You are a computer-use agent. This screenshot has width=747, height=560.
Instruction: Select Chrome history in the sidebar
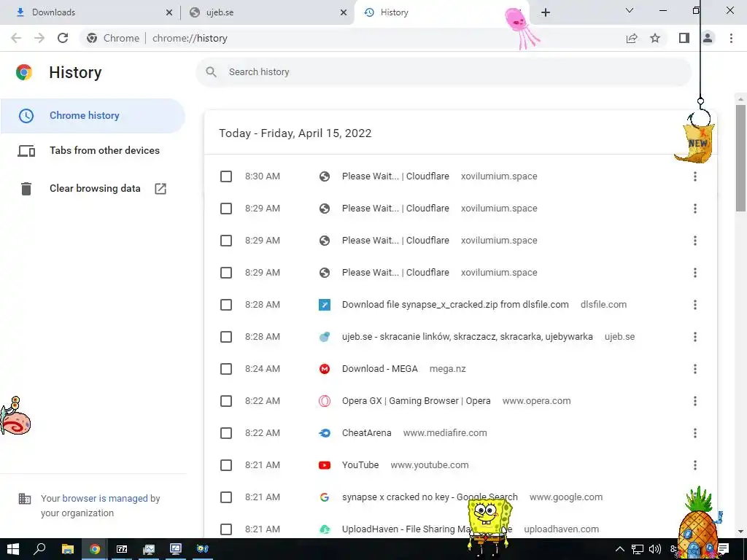pyautogui.click(x=93, y=116)
